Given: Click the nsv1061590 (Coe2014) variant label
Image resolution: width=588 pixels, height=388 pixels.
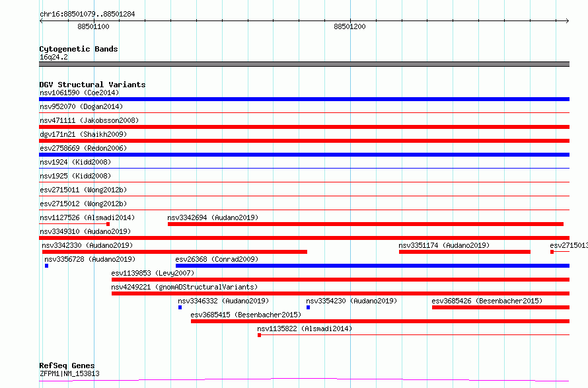Looking at the screenshot, I should point(79,93).
